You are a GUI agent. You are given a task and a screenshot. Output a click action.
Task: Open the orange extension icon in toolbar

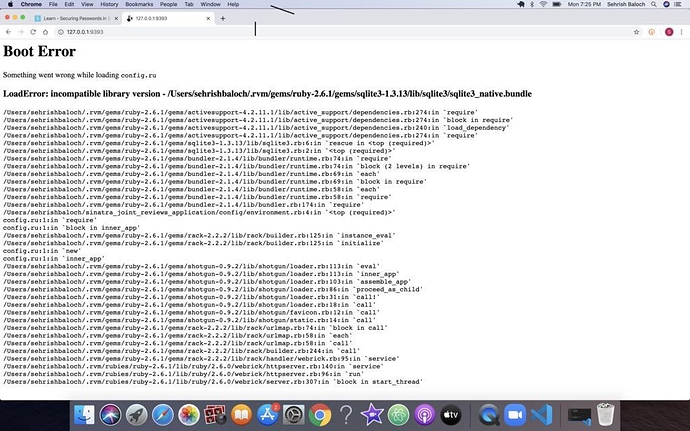click(x=652, y=32)
